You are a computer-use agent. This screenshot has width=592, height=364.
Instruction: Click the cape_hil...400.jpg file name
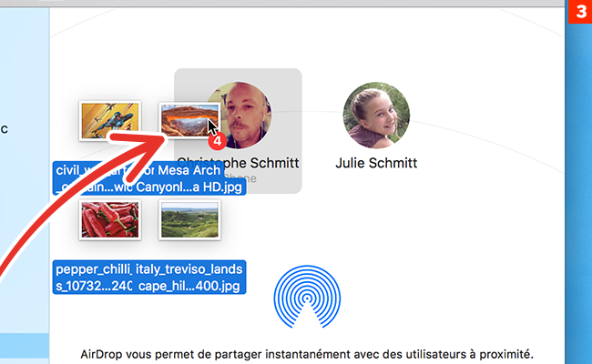point(191,287)
